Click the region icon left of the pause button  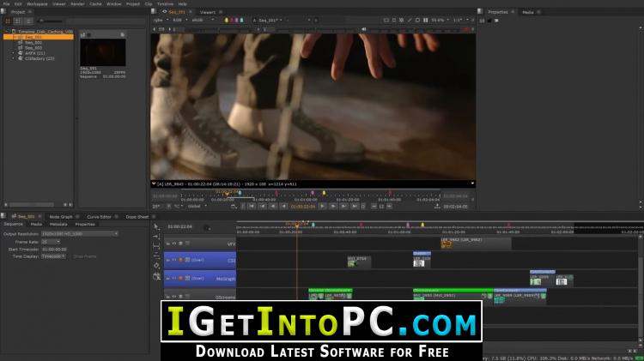point(417,20)
